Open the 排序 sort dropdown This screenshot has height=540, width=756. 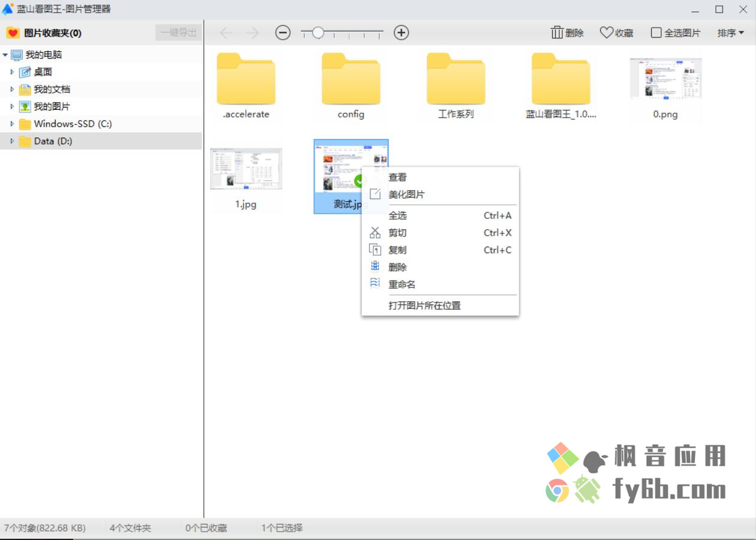pyautogui.click(x=730, y=33)
